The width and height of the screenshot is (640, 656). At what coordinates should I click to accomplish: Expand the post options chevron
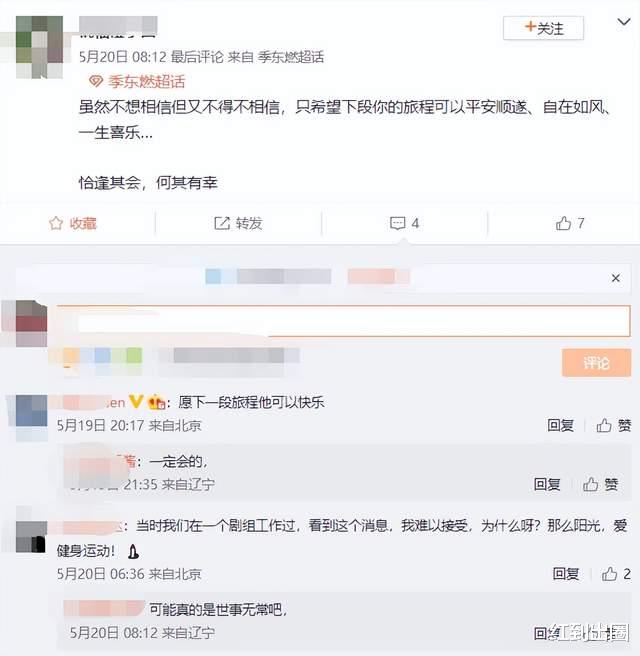pos(624,22)
